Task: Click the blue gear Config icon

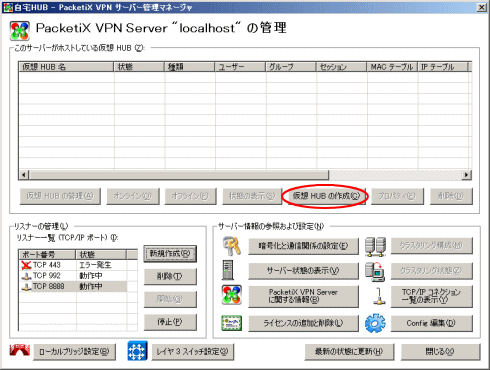Action: click(375, 323)
